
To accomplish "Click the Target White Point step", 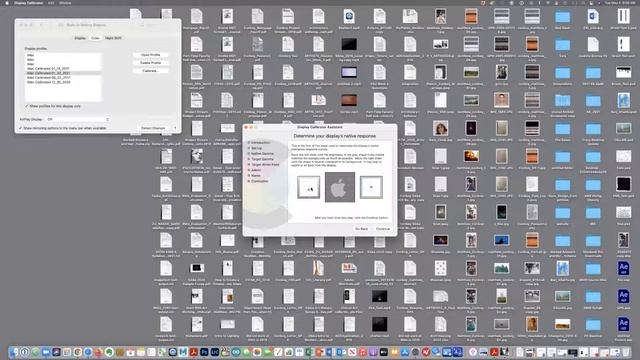I will [x=265, y=164].
